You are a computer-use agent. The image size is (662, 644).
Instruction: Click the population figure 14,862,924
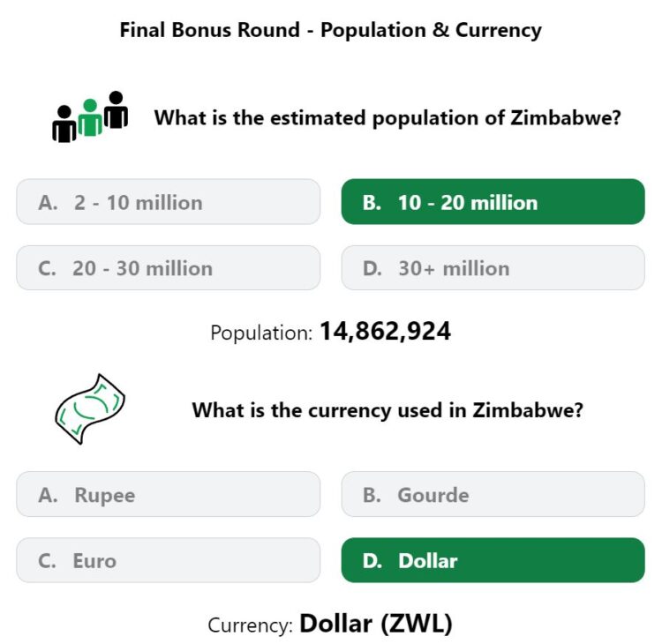[x=385, y=332]
